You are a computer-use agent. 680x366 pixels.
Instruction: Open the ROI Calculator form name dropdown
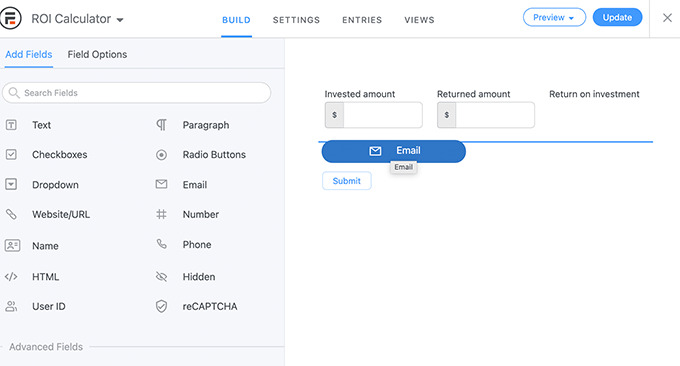coord(77,19)
